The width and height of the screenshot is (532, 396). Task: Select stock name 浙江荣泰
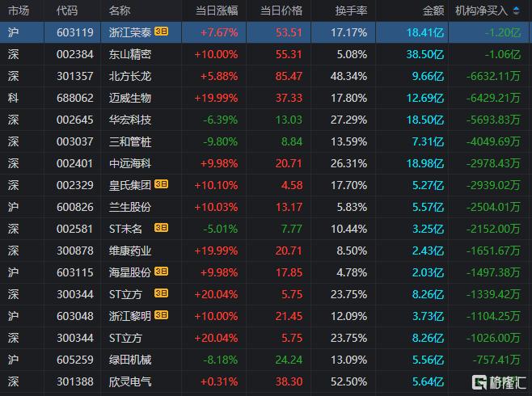[x=130, y=32]
